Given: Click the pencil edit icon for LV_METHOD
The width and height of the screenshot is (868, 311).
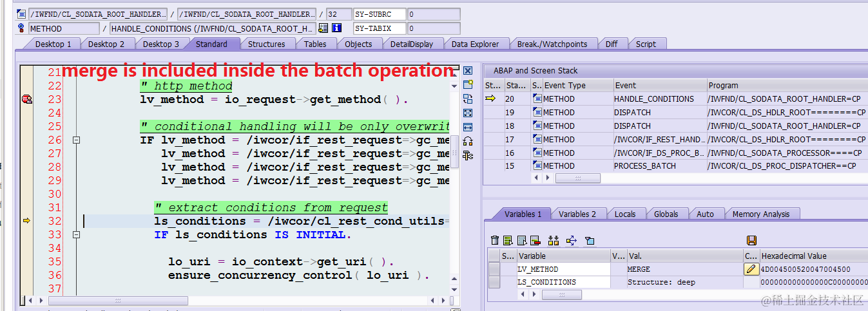Looking at the screenshot, I should 751,269.
